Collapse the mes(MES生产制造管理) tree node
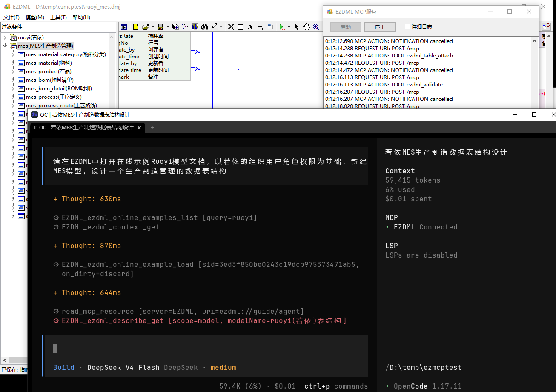Screen dimensions: 556x392 (6, 46)
